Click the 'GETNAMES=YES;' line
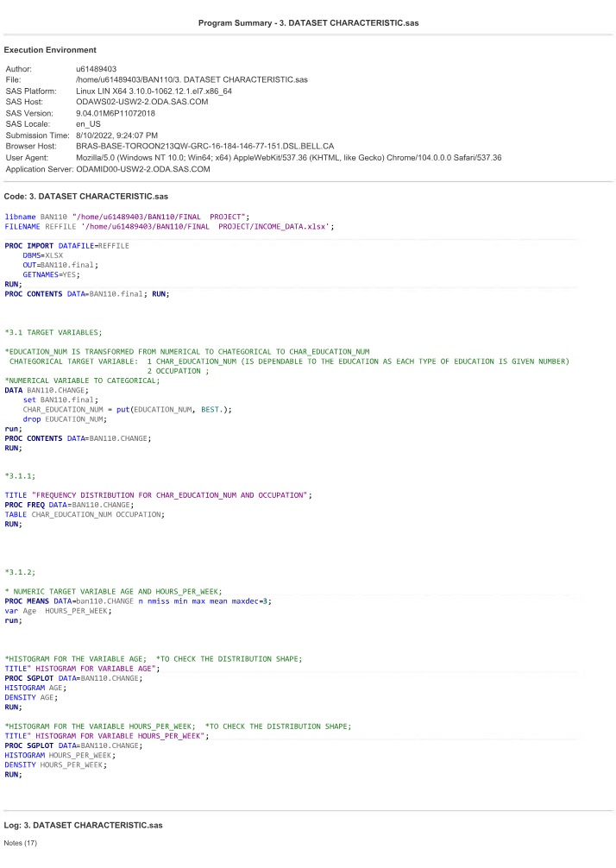The image size is (616, 868). (x=52, y=274)
